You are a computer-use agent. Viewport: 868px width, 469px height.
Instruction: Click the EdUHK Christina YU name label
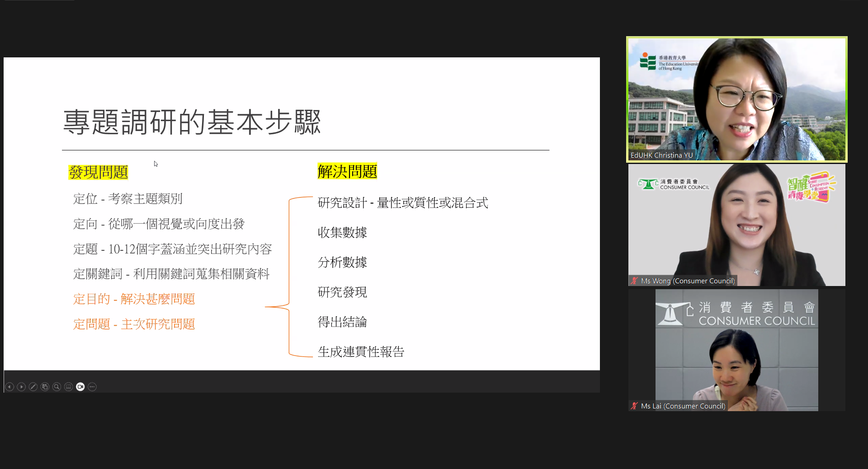[x=661, y=155]
